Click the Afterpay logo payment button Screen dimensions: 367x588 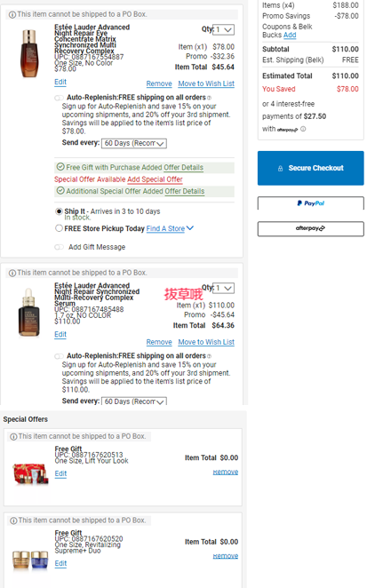point(311,228)
